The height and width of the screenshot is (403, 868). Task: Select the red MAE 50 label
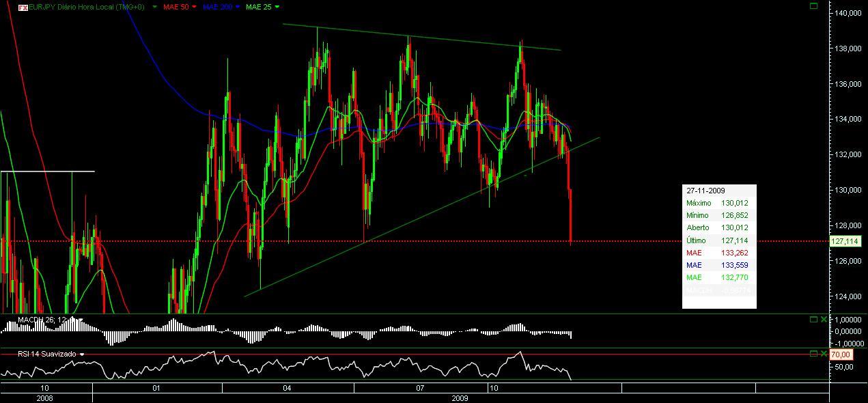[x=175, y=7]
